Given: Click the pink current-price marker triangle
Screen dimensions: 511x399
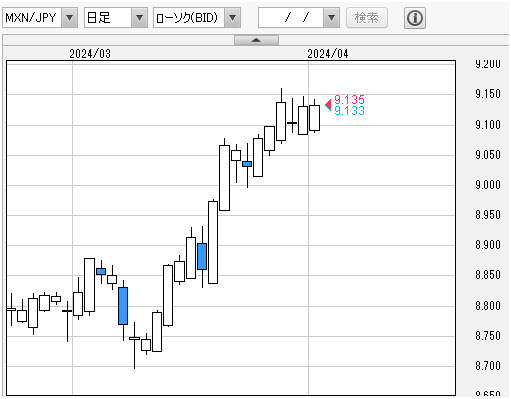Looking at the screenshot, I should click(328, 105).
